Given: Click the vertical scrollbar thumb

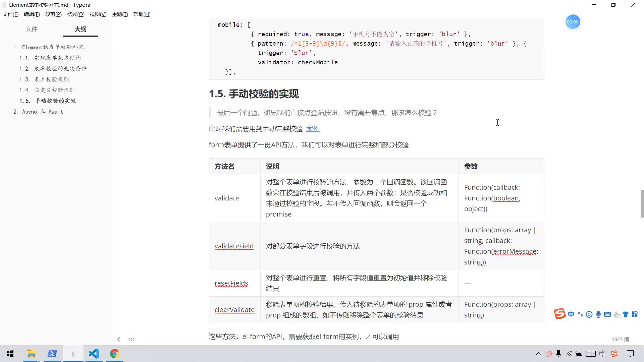Looking at the screenshot, I should [x=642, y=204].
